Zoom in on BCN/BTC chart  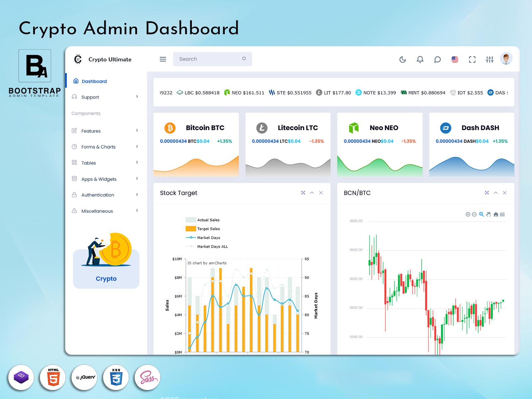[468, 214]
